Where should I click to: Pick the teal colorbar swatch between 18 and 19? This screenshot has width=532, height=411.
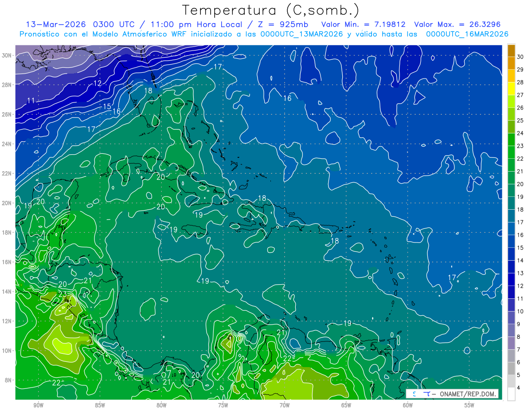(511, 204)
